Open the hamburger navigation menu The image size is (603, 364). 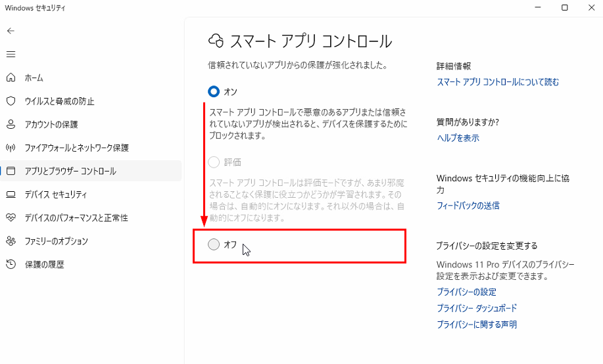(x=11, y=54)
